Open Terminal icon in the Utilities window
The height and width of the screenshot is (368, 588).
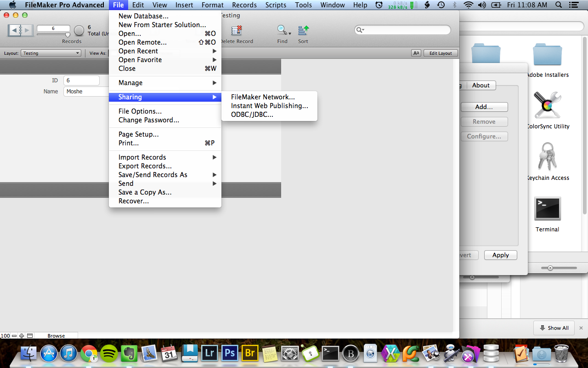click(547, 209)
